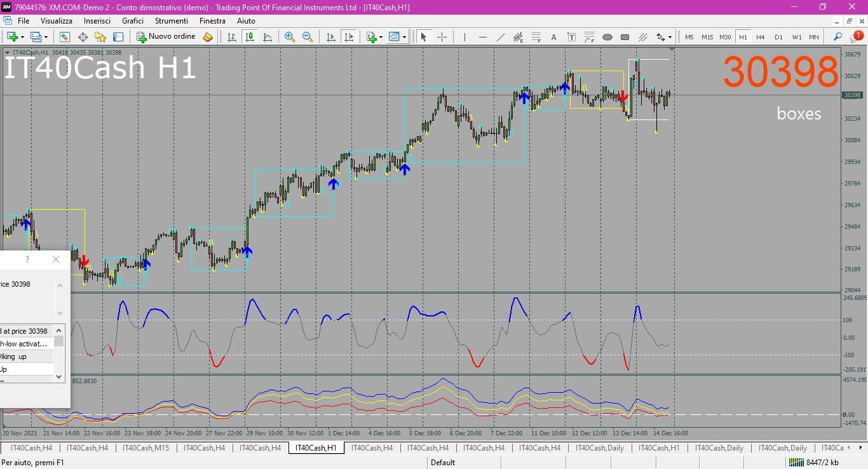This screenshot has width=868, height=469.
Task: Open the Visualizza menu
Action: (57, 21)
